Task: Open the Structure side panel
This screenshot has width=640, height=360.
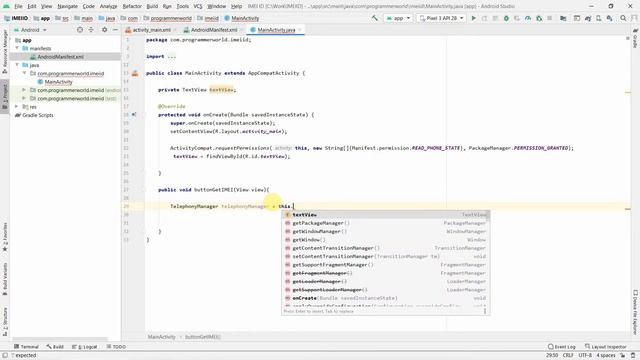Action: click(x=5, y=322)
